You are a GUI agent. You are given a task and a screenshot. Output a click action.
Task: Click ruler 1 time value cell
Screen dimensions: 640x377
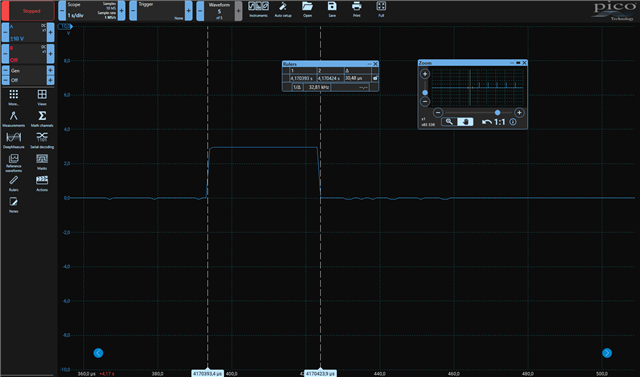click(303, 78)
